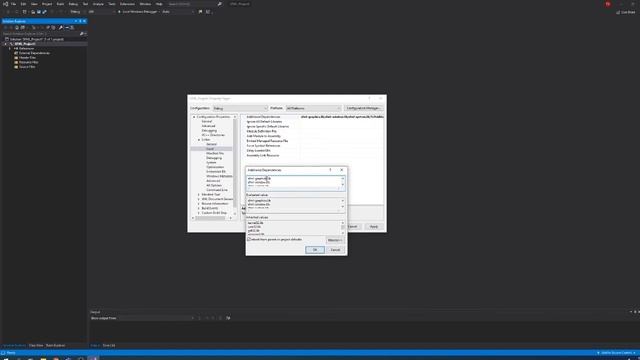Select External Dependencies in Solution Explorer

(x=34, y=53)
